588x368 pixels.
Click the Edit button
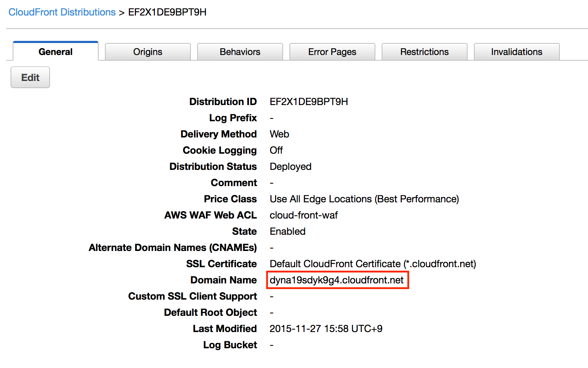coord(30,77)
